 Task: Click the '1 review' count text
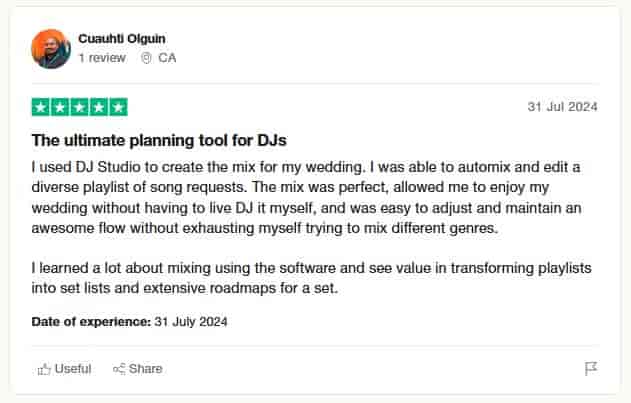102,58
